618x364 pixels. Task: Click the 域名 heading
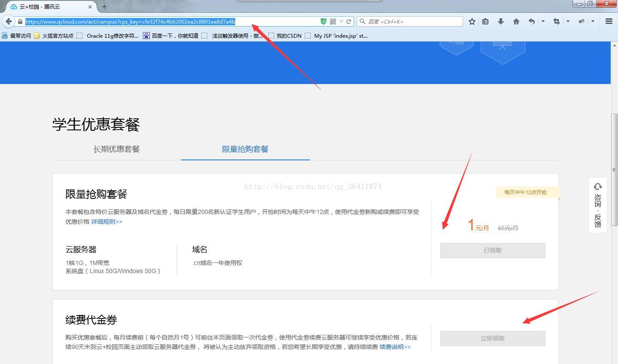[x=200, y=250]
